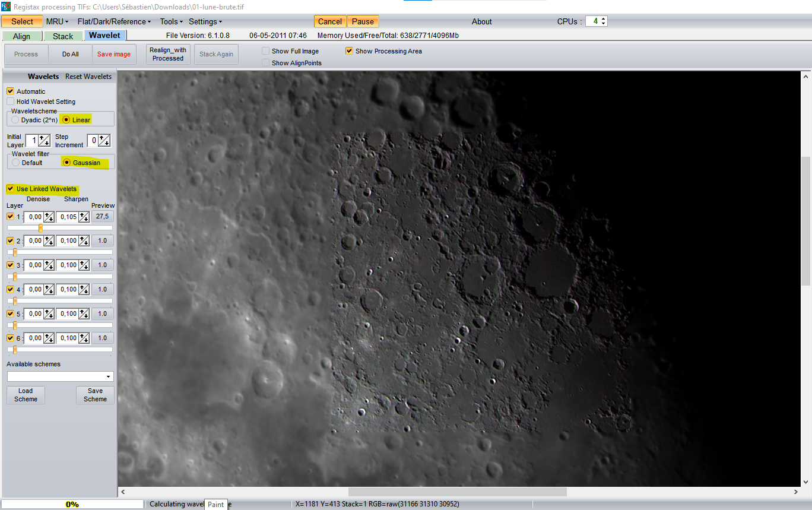Image resolution: width=812 pixels, height=510 pixels.
Task: Disable the Layer 4 wavelet checkbox
Action: (x=11, y=290)
